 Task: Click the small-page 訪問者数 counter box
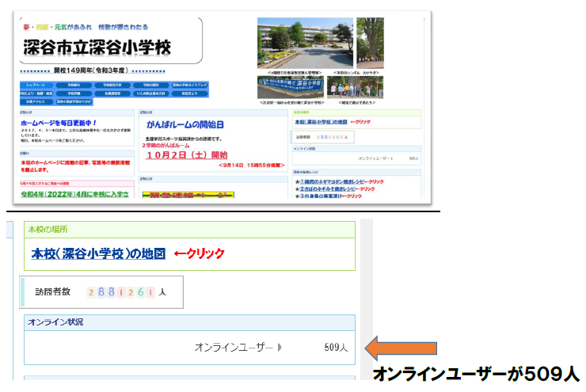pyautogui.click(x=322, y=137)
